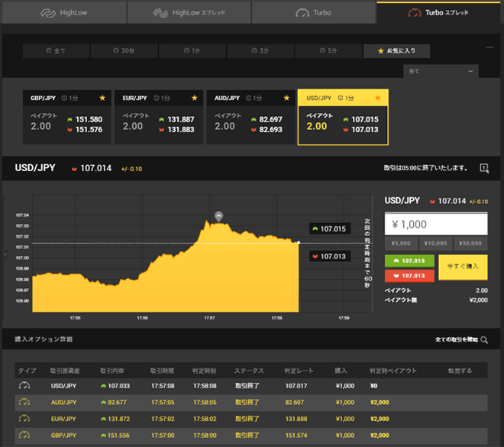Filter options to 5分
This screenshot has width=504, height=447.
(328, 50)
